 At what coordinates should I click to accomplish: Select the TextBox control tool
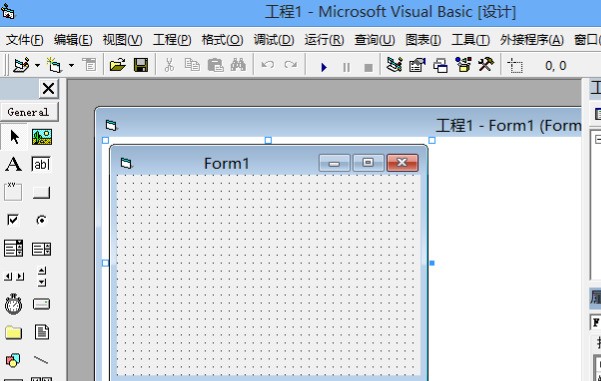tap(41, 164)
